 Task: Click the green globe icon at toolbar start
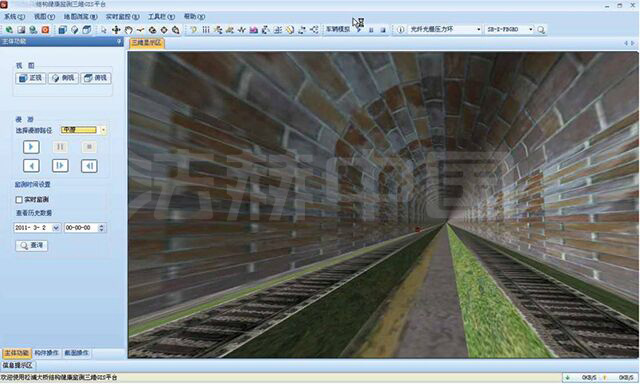pos(9,30)
